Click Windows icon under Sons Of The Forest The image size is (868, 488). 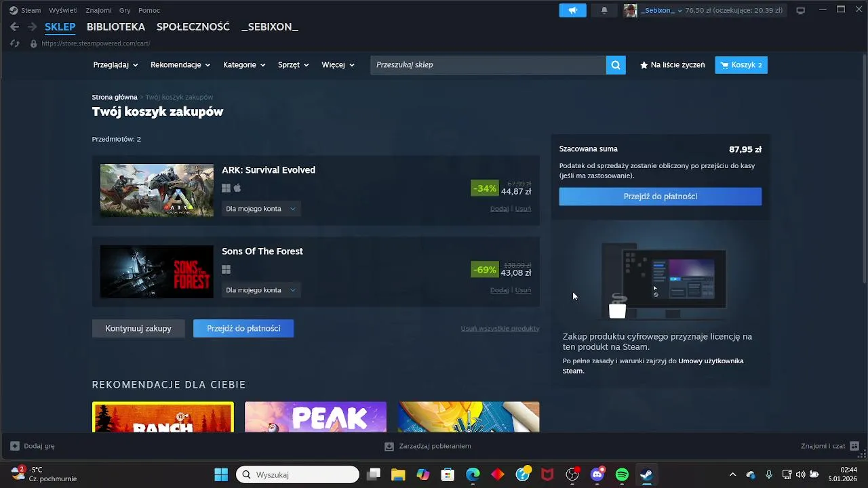click(x=226, y=270)
